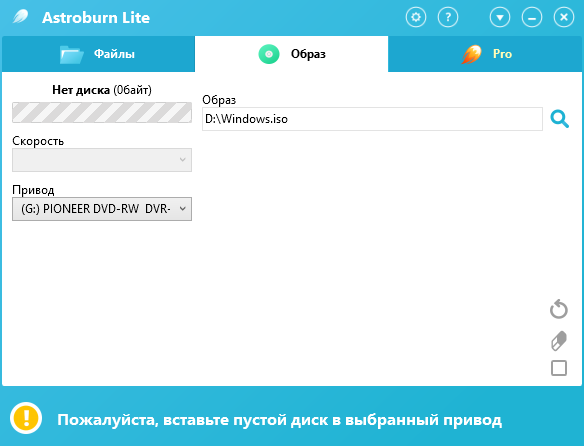584x446 pixels.
Task: Switch to the Файлы tab
Action: (98, 54)
